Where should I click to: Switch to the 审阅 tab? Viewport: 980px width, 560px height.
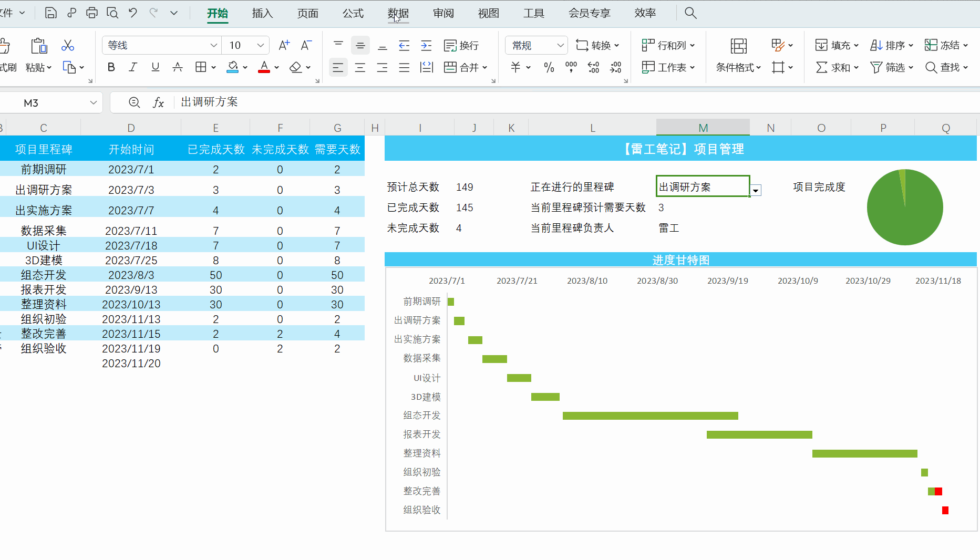[x=443, y=13]
